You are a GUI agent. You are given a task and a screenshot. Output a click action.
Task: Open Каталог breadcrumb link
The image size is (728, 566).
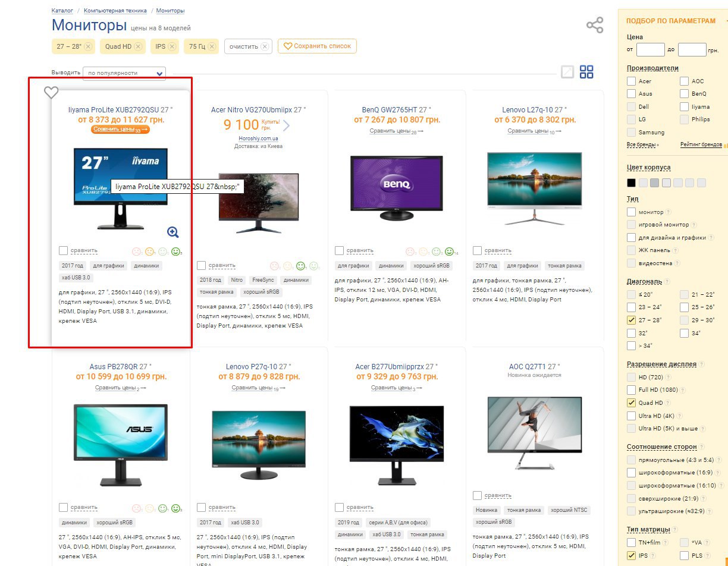point(62,11)
